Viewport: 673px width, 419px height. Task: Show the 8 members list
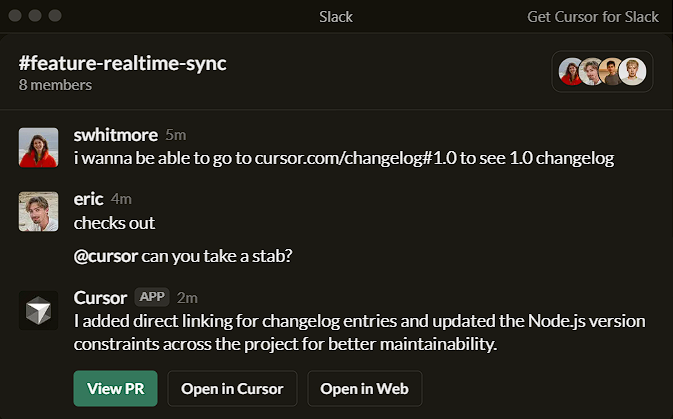55,85
